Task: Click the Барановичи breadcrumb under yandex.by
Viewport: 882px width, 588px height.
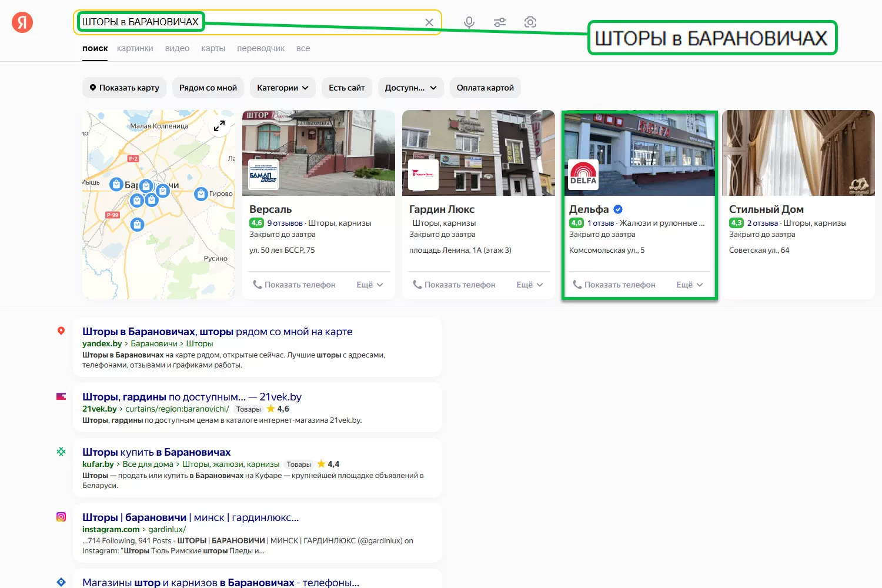Action: pyautogui.click(x=154, y=344)
